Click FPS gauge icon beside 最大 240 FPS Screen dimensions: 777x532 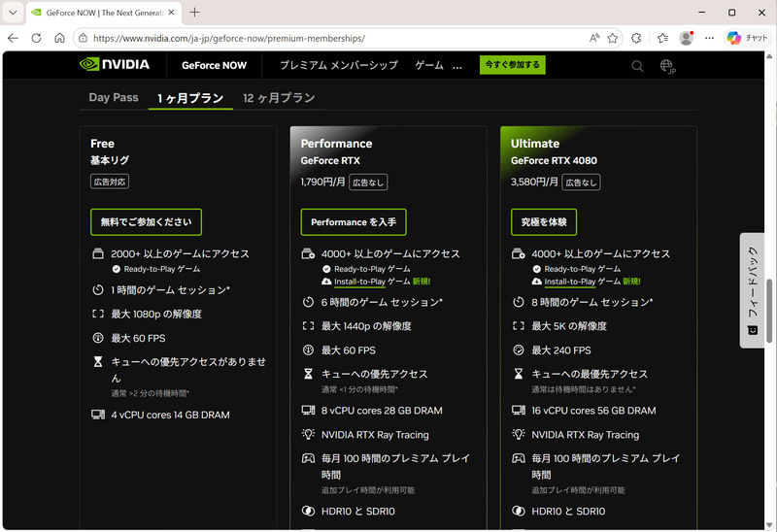(x=519, y=350)
